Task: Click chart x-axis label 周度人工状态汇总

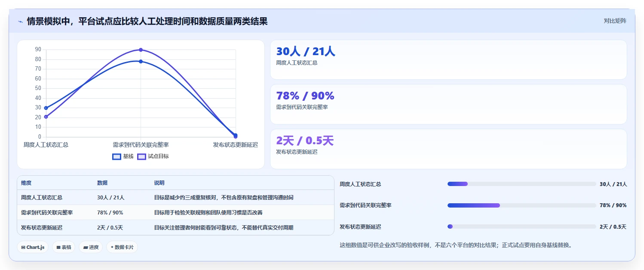Action: tap(46, 145)
